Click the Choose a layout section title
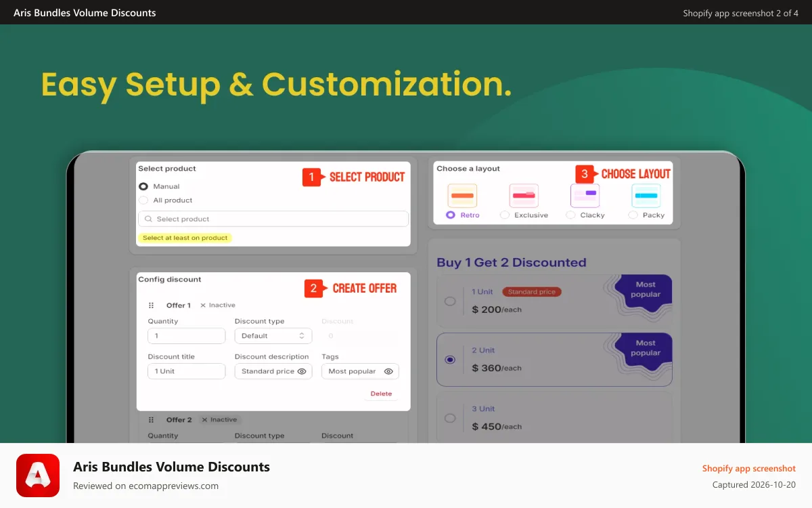The width and height of the screenshot is (812, 508). [468, 169]
